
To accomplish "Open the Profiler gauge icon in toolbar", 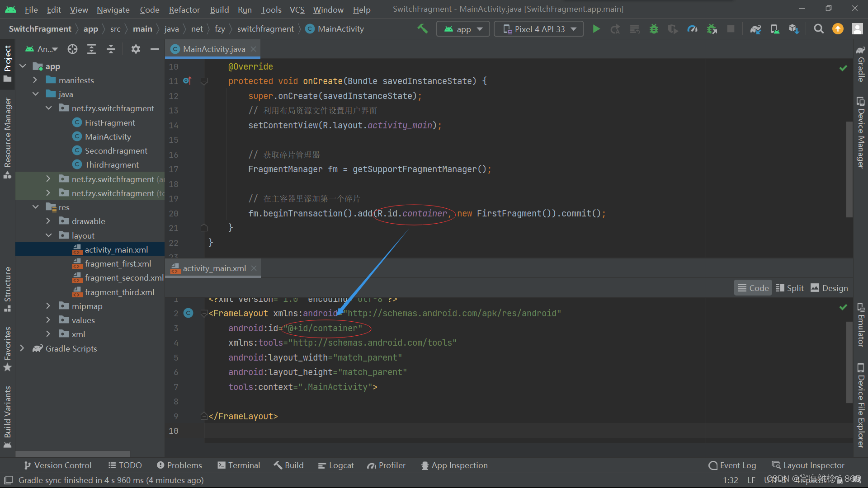I will click(692, 29).
